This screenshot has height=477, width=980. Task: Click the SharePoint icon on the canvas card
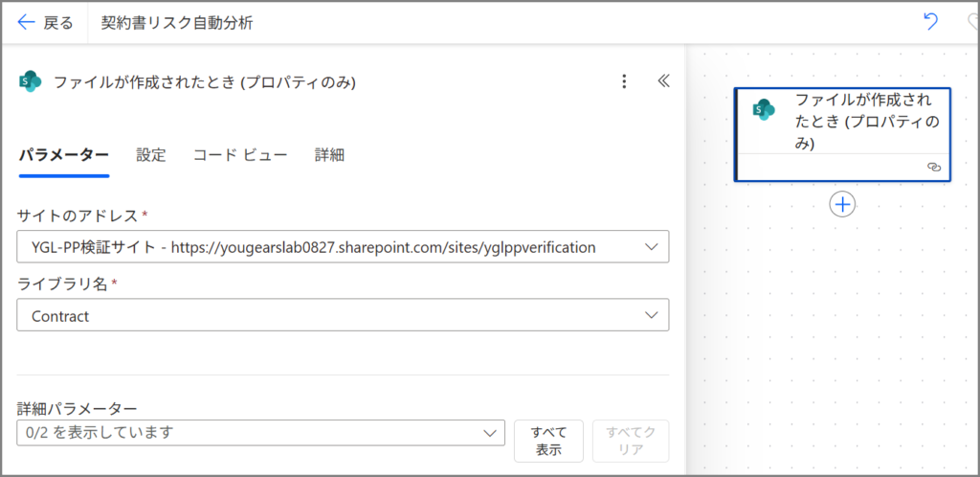(764, 109)
